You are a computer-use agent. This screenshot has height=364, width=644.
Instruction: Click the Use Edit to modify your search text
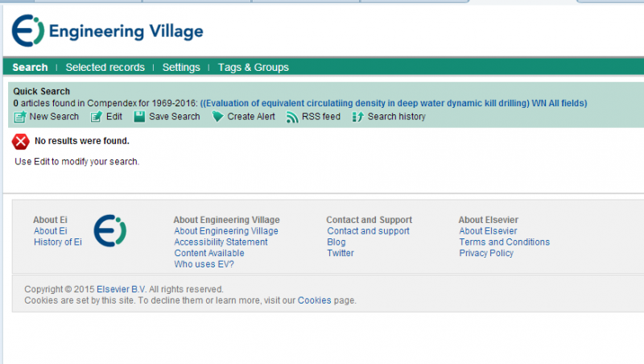click(x=77, y=161)
